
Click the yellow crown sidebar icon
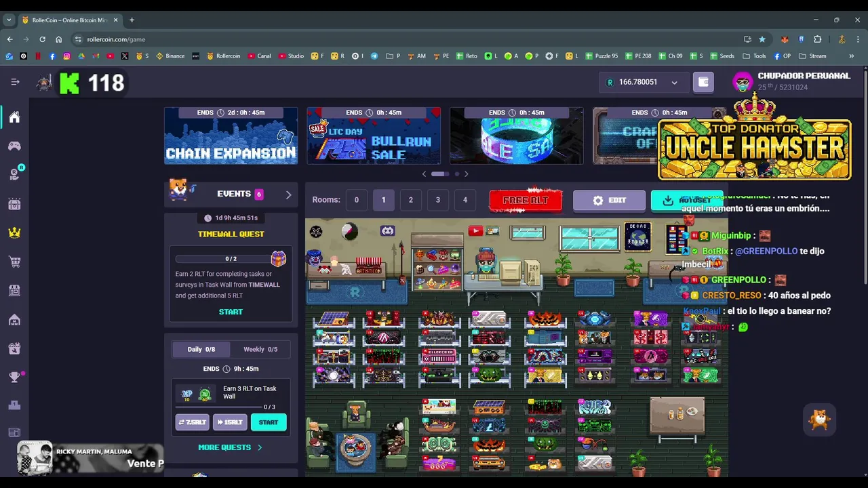pyautogui.click(x=14, y=232)
